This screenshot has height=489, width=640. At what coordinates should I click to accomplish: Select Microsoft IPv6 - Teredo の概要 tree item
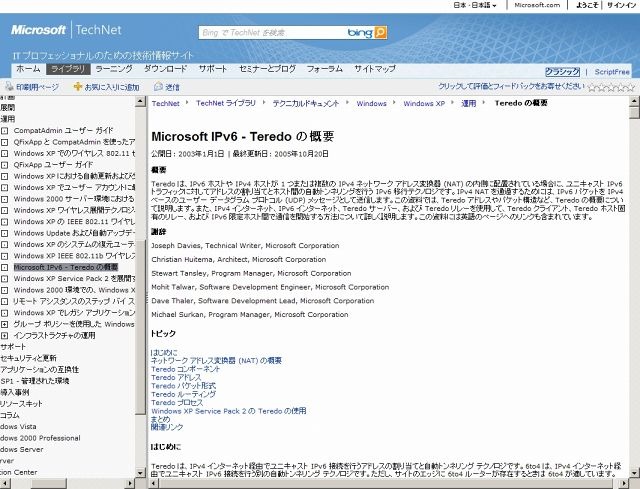(66, 267)
